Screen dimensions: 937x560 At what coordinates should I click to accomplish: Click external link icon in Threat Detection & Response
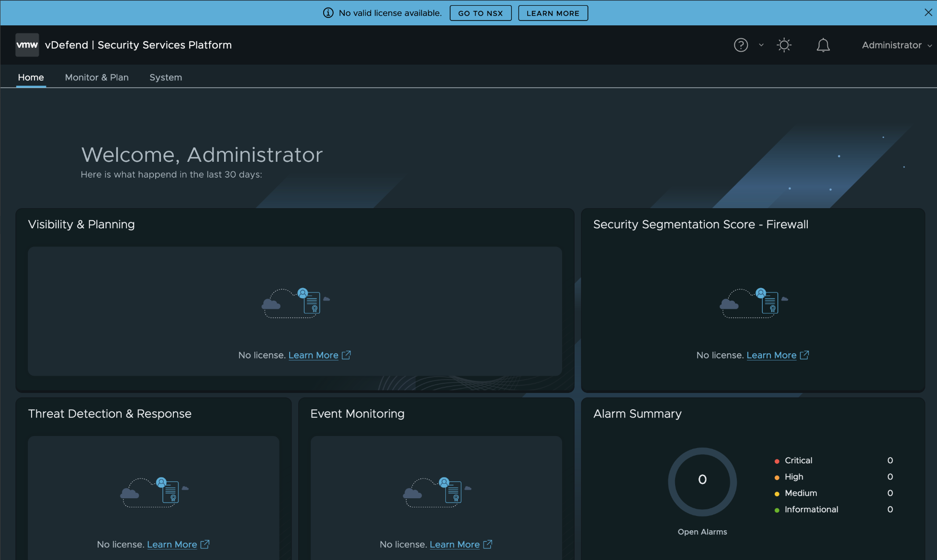[205, 544]
